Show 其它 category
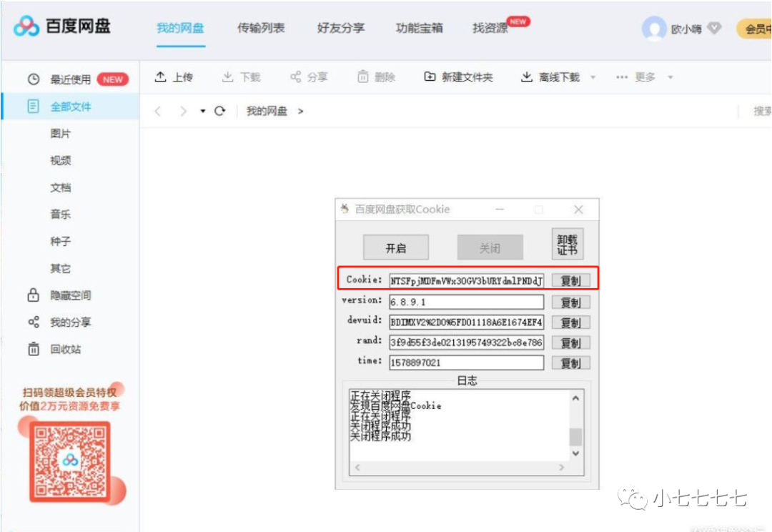 tap(61, 268)
